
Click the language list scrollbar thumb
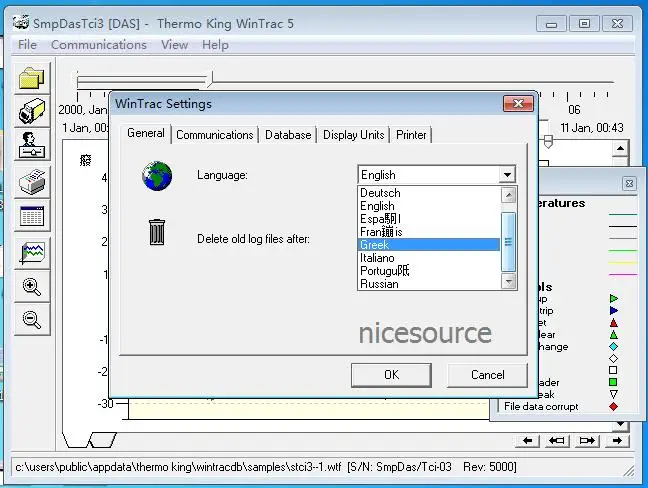[x=508, y=242]
